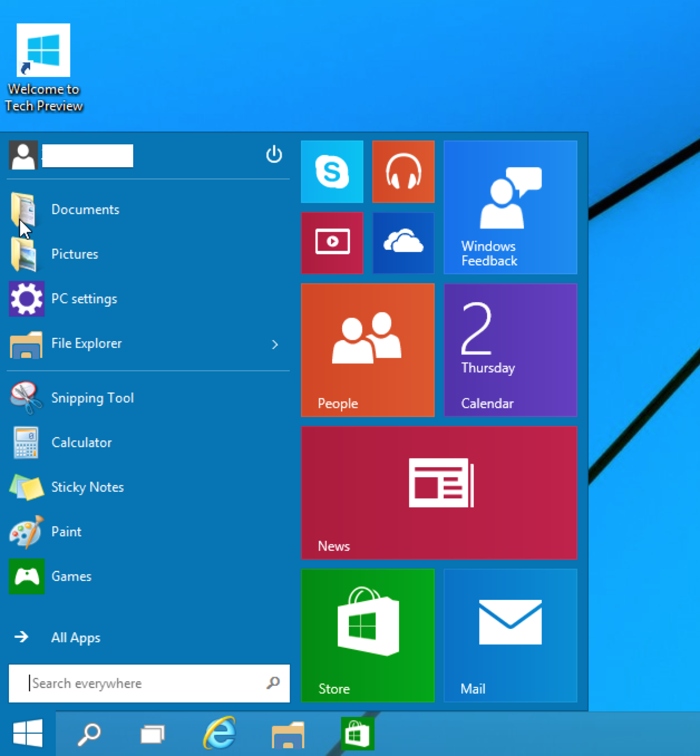Open the Calendar tile showing Thursday 2

[x=510, y=350]
